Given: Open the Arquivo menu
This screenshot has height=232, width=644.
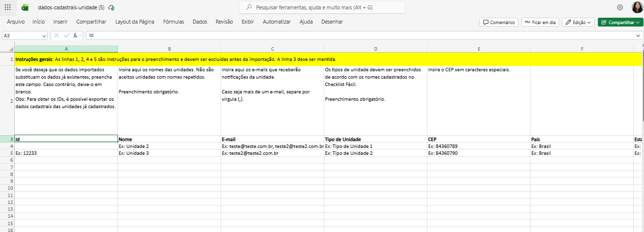Looking at the screenshot, I should (x=16, y=22).
